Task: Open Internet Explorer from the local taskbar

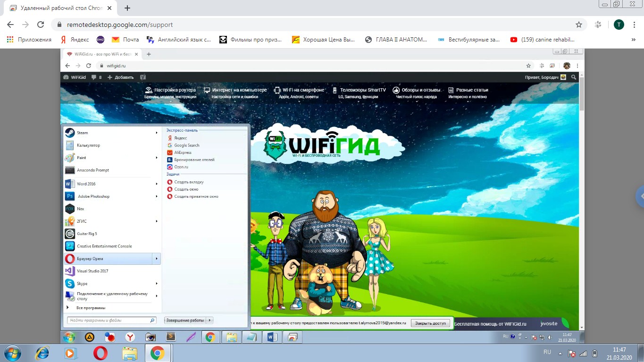Action: 42,353
